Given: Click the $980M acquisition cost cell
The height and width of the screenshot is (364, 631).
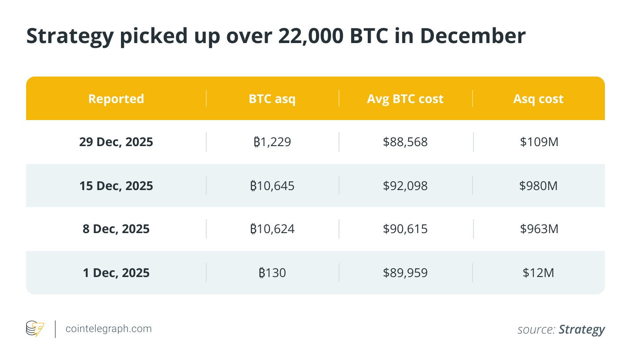Looking at the screenshot, I should point(538,186).
